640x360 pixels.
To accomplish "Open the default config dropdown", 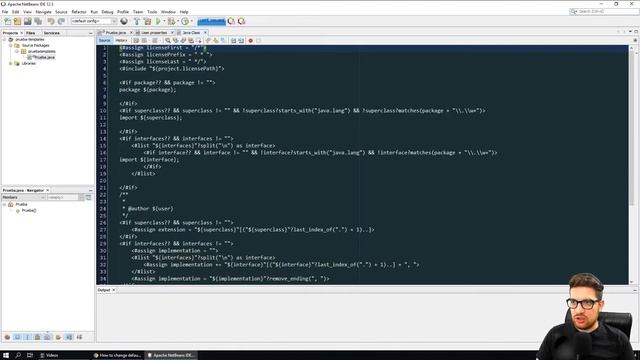I will [x=94, y=21].
